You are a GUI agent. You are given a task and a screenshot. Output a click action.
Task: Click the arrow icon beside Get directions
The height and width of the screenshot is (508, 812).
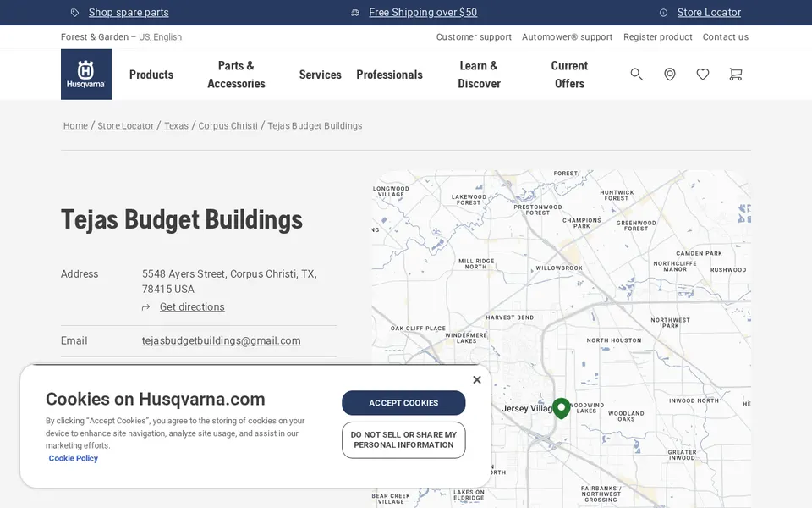[x=146, y=307]
